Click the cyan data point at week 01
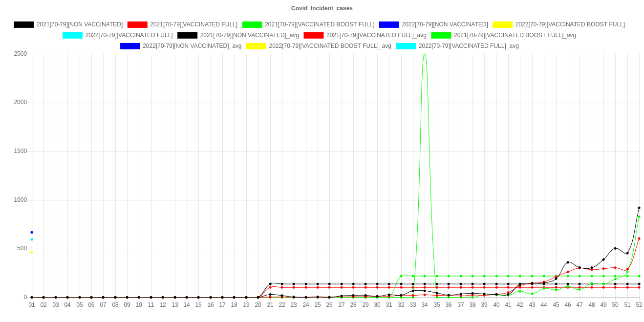Image resolution: width=644 pixels, height=322 pixels. 32,239
